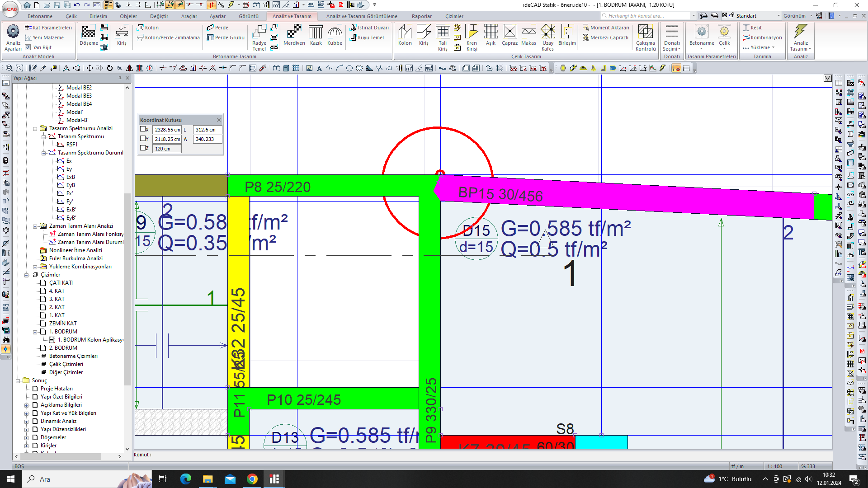Click the command search box
868x488 pixels.
coord(649,16)
